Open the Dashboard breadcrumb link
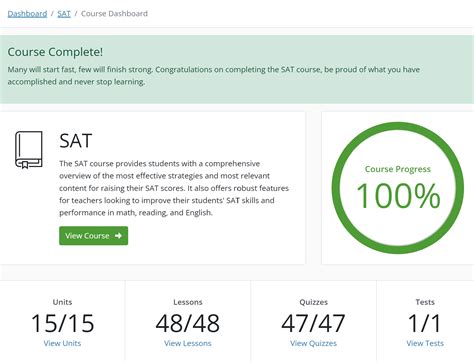474x363 pixels. (x=27, y=14)
